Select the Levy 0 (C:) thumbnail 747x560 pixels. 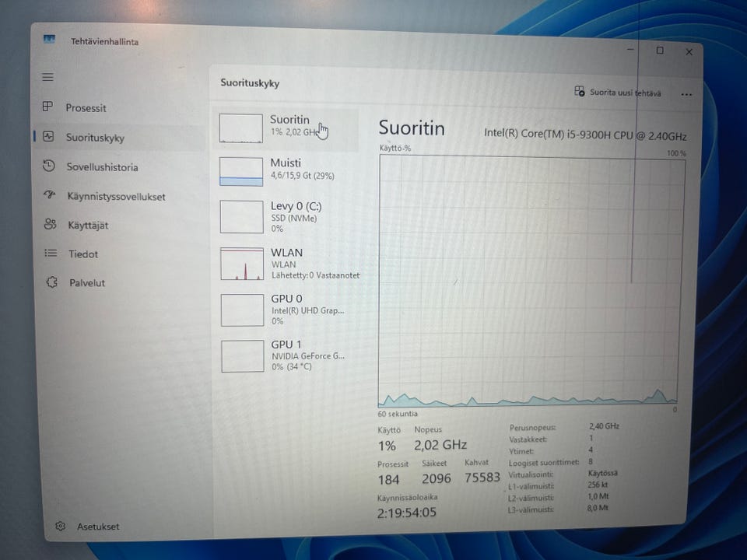pyautogui.click(x=241, y=217)
